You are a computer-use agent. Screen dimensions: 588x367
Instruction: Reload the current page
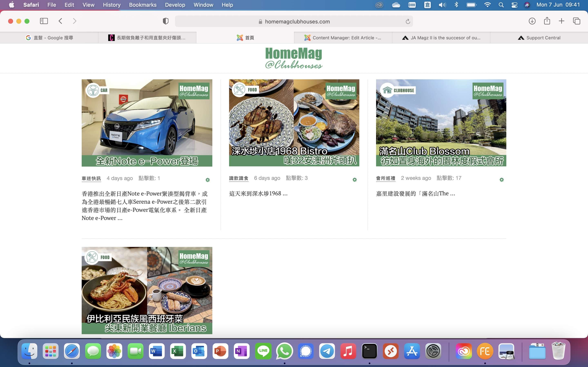click(x=408, y=22)
